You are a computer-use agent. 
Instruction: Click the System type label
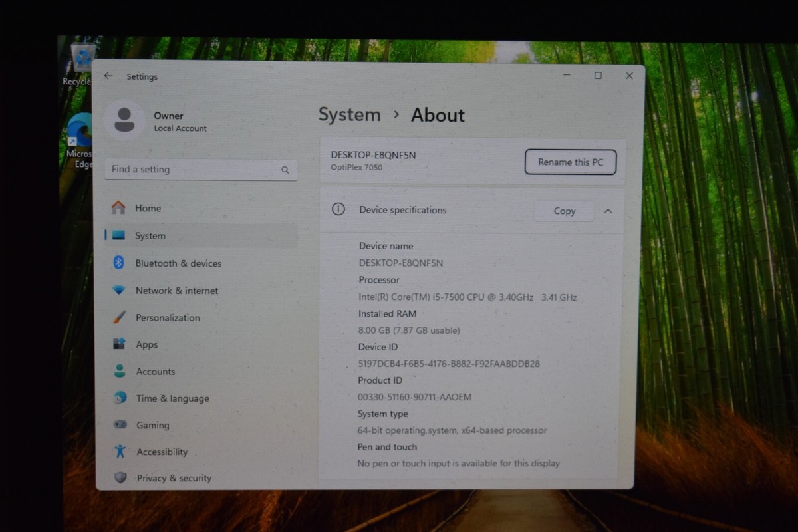[382, 414]
